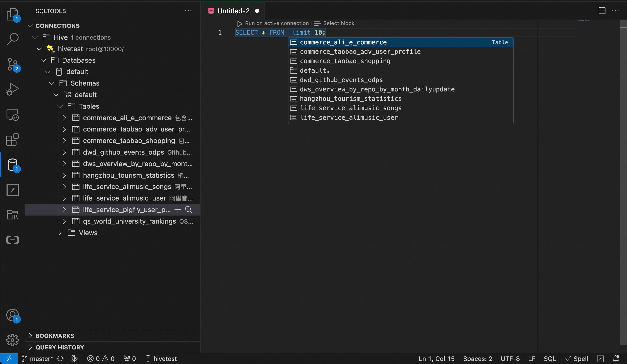The image size is (627, 364).
Task: Click synchronize changes icon in status bar
Action: point(60,359)
